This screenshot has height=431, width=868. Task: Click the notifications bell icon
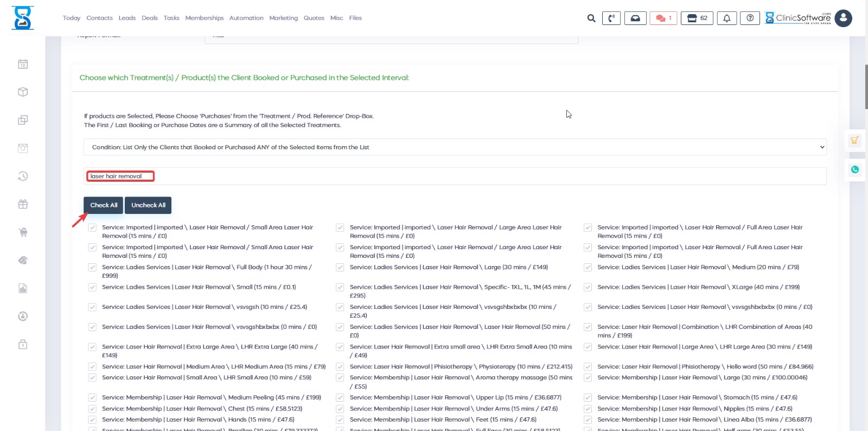[x=726, y=18]
